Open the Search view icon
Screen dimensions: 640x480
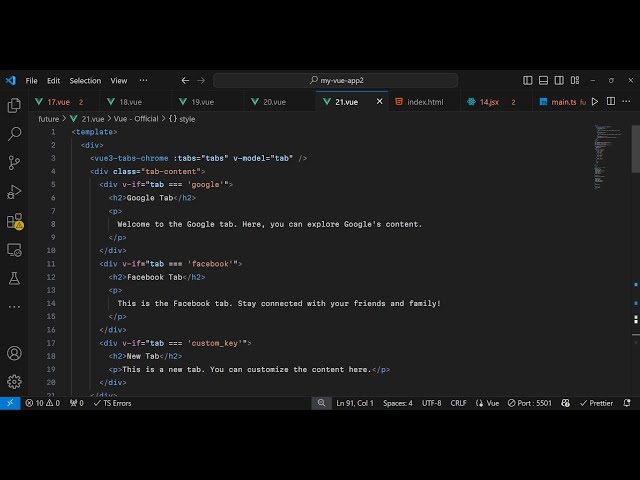pyautogui.click(x=14, y=134)
